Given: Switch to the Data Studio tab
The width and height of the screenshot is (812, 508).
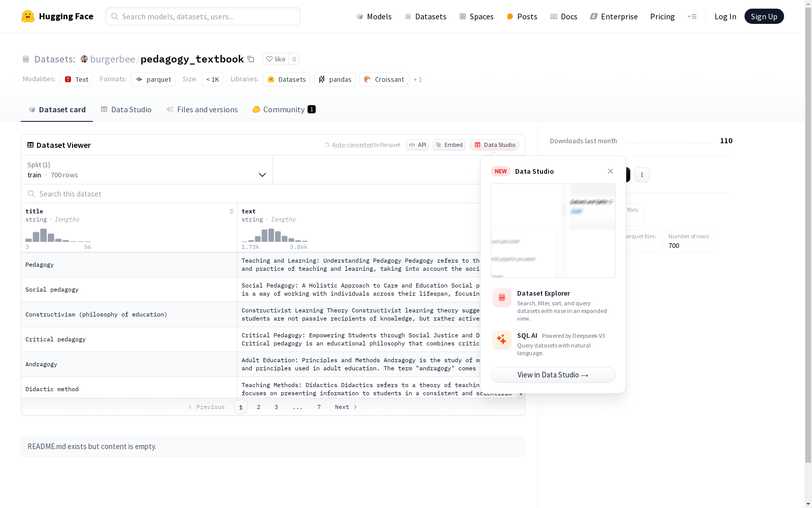Looking at the screenshot, I should [126, 110].
